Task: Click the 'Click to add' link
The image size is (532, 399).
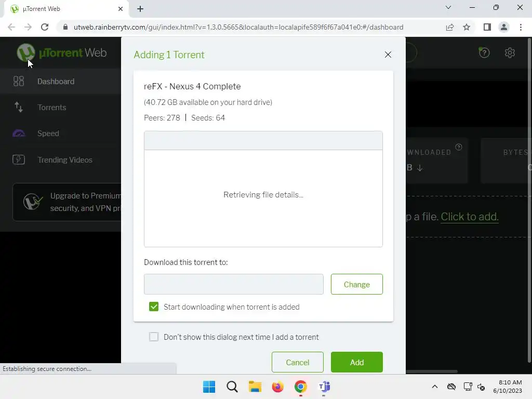Action: 470,217
